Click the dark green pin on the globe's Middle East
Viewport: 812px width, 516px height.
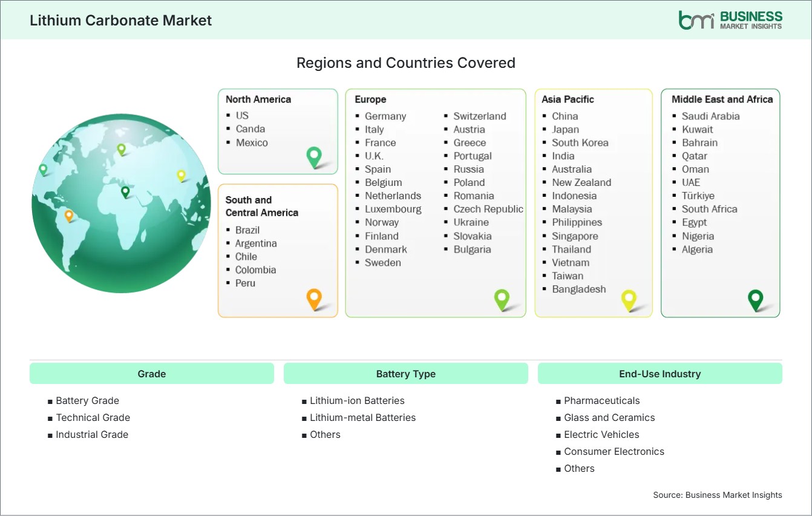[x=125, y=192]
